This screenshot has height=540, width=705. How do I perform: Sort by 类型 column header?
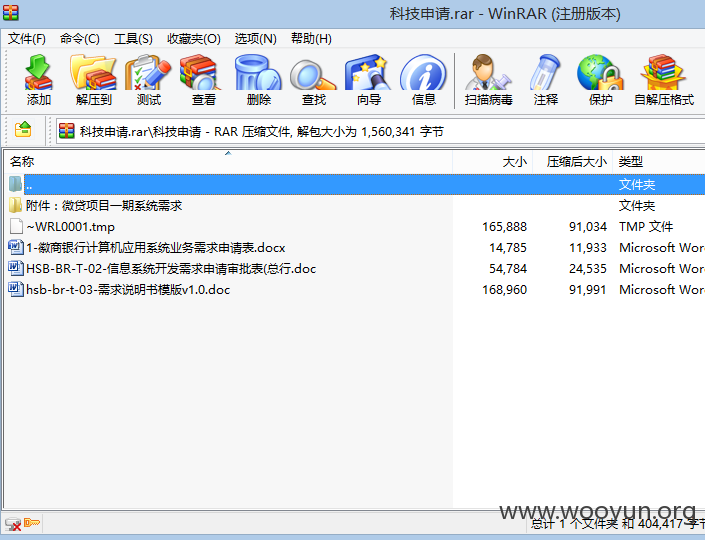click(659, 161)
